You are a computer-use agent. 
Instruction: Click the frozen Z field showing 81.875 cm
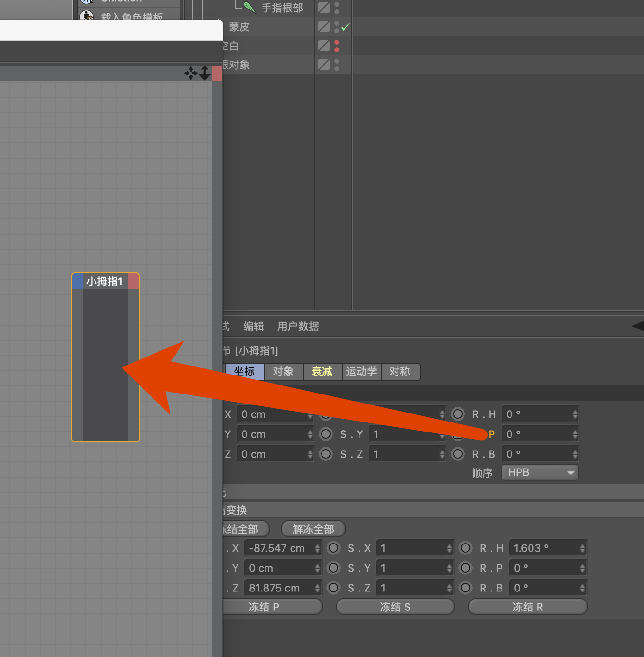point(283,588)
